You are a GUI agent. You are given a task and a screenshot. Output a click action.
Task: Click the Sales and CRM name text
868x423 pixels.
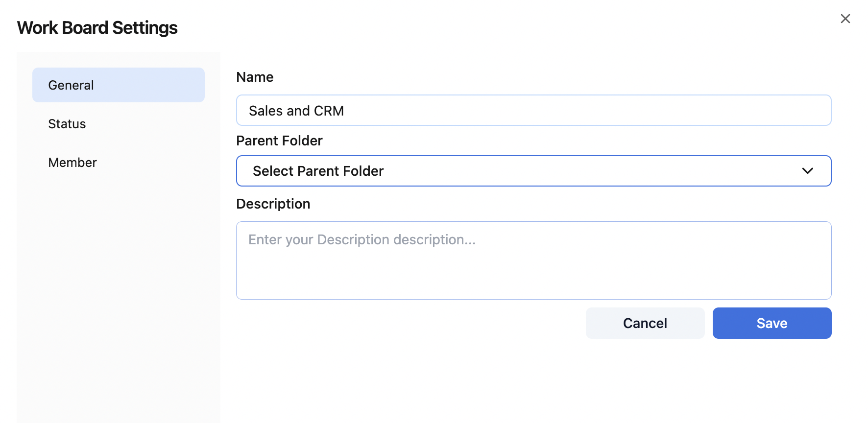coord(296,111)
